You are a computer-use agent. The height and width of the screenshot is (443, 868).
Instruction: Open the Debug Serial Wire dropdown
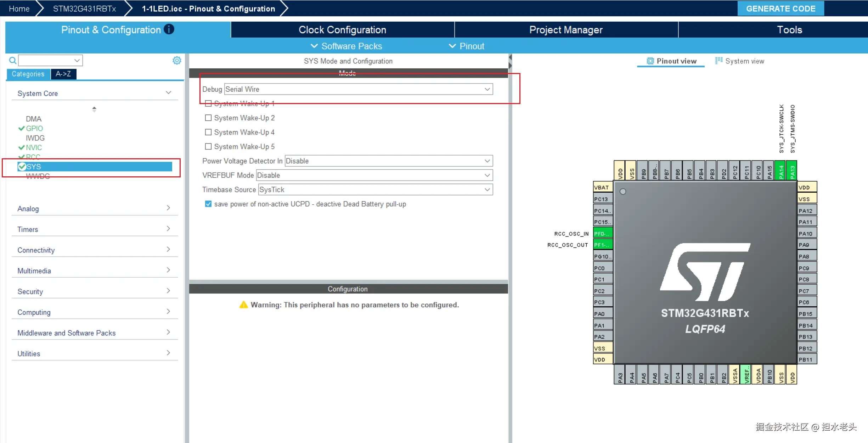pyautogui.click(x=359, y=89)
